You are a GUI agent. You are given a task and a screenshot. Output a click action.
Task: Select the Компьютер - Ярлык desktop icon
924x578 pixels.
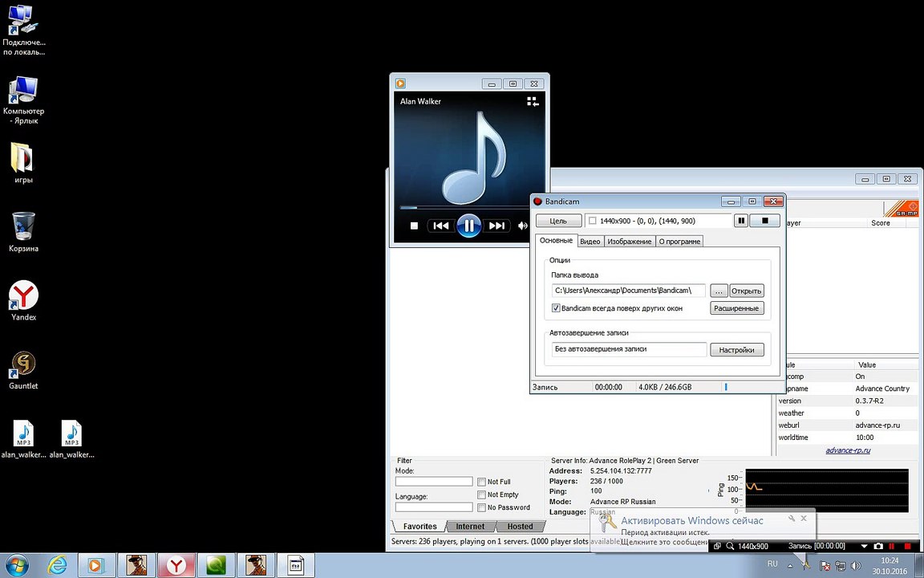tap(23, 100)
